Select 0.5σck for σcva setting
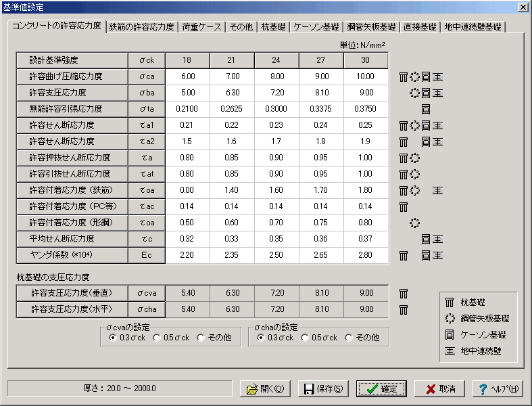532x406 pixels. (x=158, y=337)
